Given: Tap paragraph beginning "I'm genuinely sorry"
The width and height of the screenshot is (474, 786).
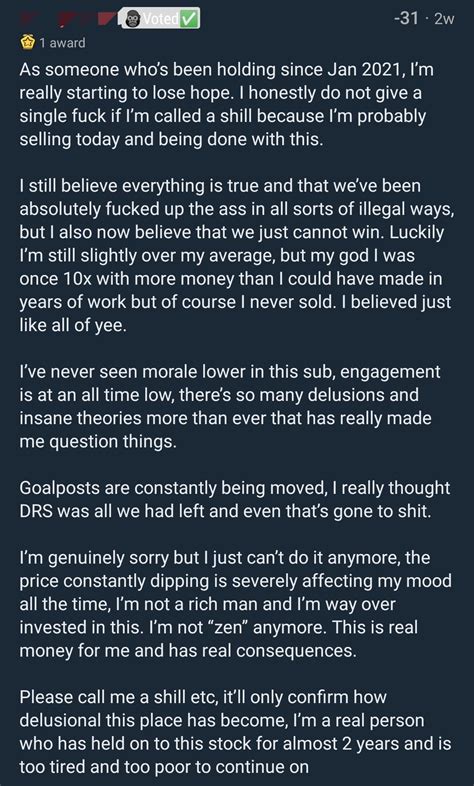Looking at the screenshot, I should coord(235,604).
